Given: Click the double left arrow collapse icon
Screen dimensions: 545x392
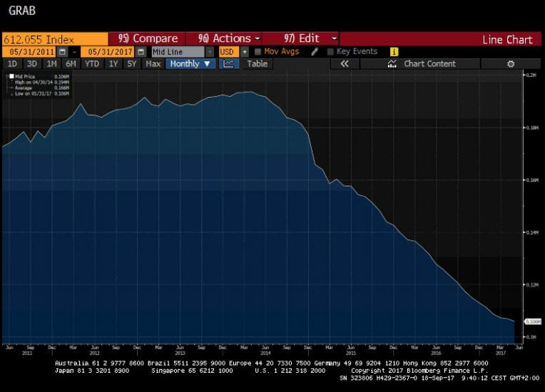Looking at the screenshot, I should 344,64.
